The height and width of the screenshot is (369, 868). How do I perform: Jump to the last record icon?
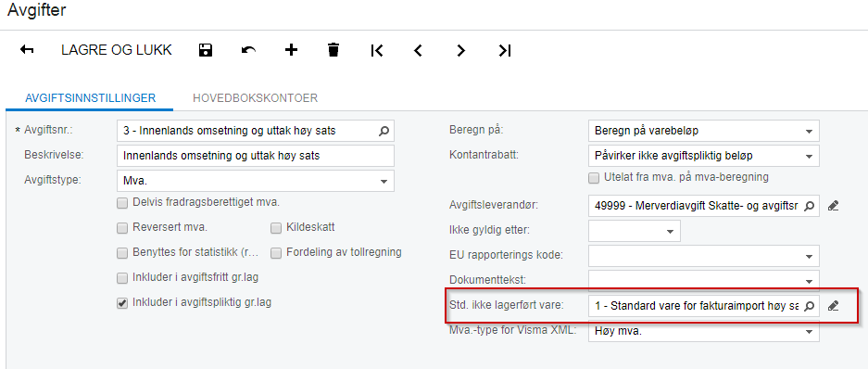(x=504, y=50)
